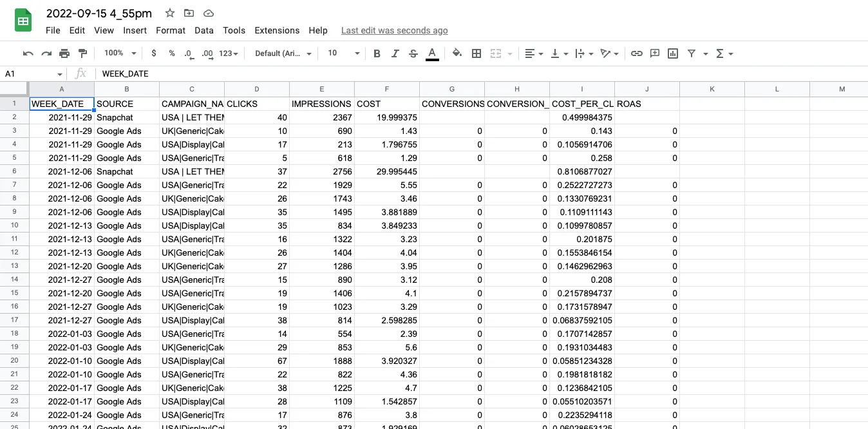Open the Name box dropdown arrow
This screenshot has width=868, height=429.
pyautogui.click(x=60, y=74)
